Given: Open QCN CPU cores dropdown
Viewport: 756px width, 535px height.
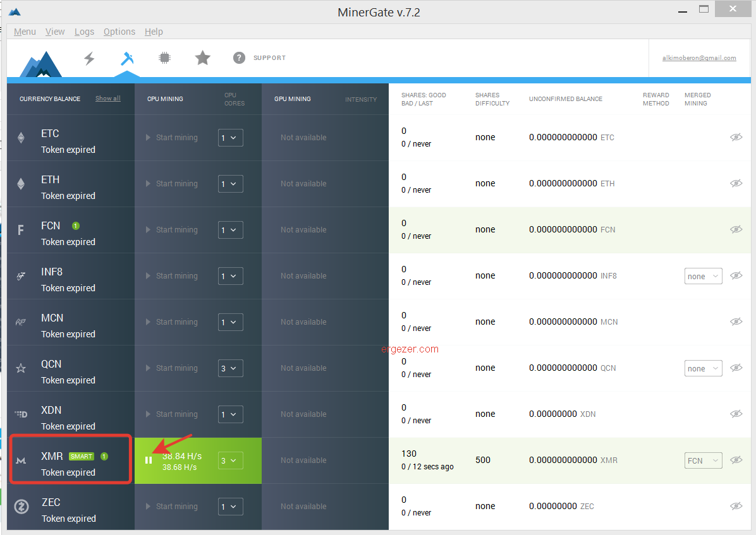Looking at the screenshot, I should tap(231, 368).
